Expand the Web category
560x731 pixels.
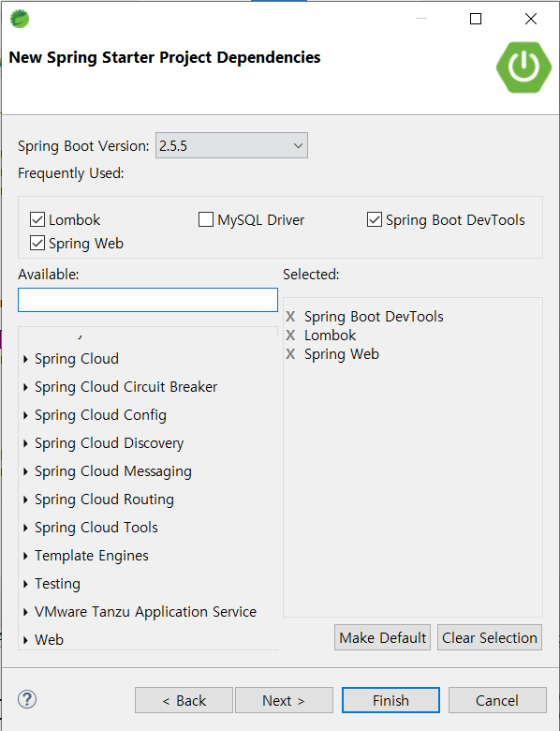pos(25,640)
